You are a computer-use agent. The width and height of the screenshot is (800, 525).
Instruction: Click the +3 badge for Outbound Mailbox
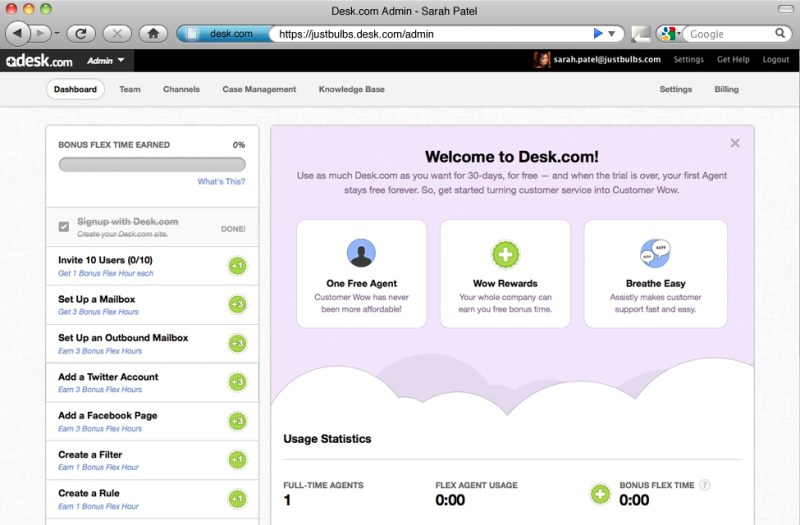(237, 343)
